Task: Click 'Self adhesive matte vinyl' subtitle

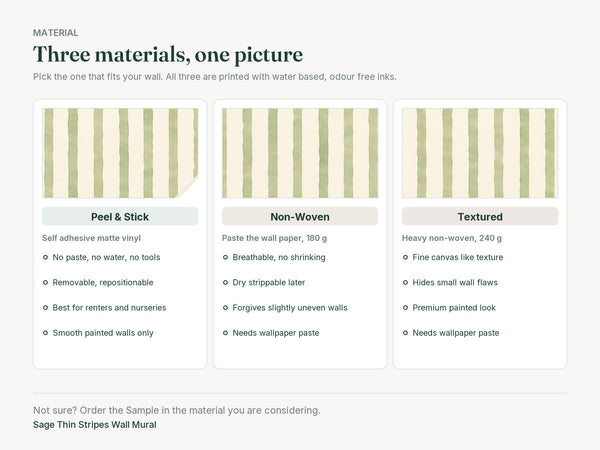Action: click(x=91, y=238)
